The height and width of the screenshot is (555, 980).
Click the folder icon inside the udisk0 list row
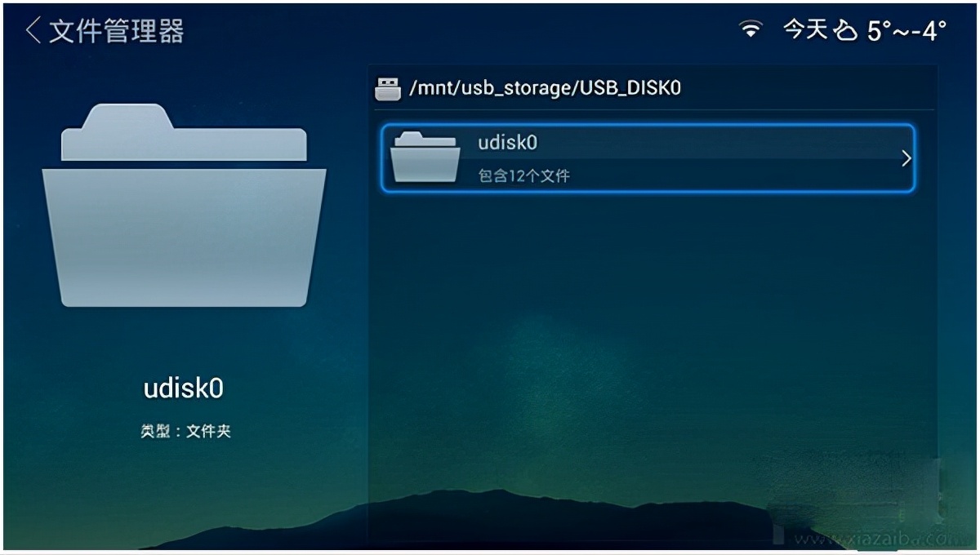pyautogui.click(x=425, y=158)
